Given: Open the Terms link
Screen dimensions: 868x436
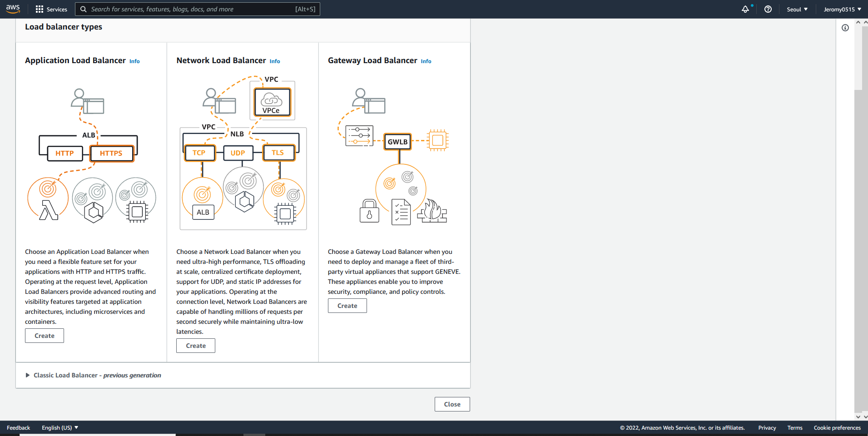Looking at the screenshot, I should tap(795, 428).
